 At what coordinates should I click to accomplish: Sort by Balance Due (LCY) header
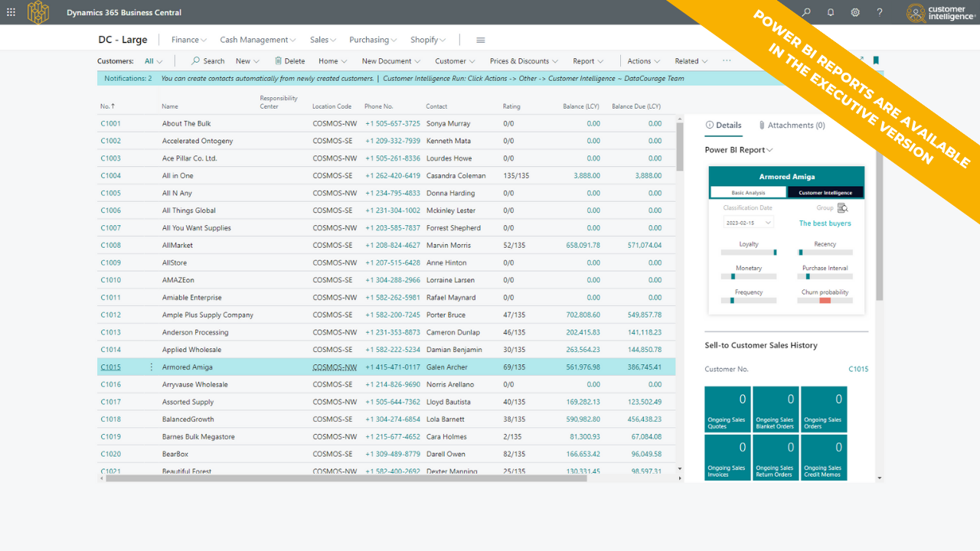click(x=636, y=106)
